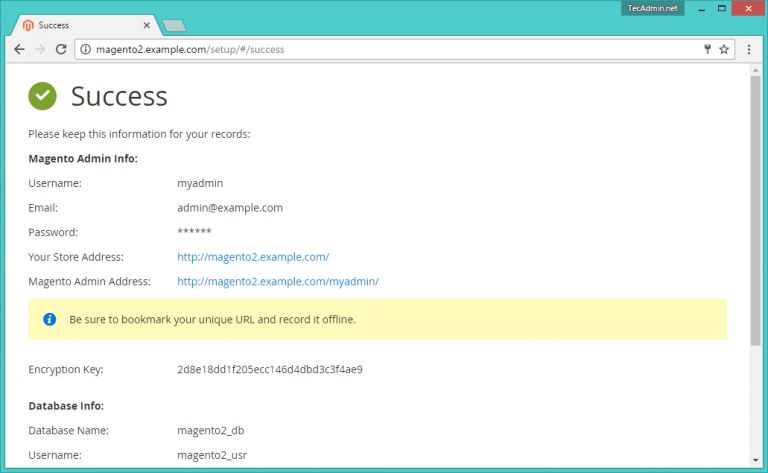This screenshot has height=473, width=768.
Task: Click the Encryption Key value text
Action: 270,370
